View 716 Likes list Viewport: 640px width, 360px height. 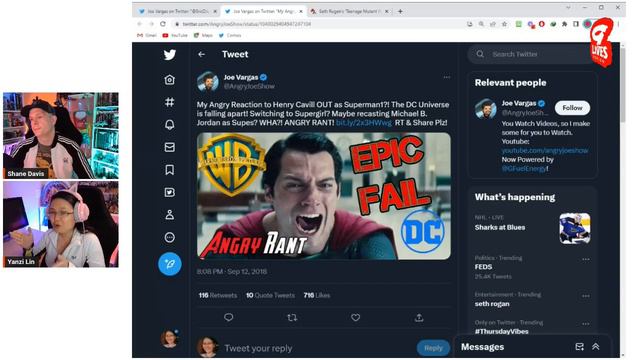[x=317, y=295]
